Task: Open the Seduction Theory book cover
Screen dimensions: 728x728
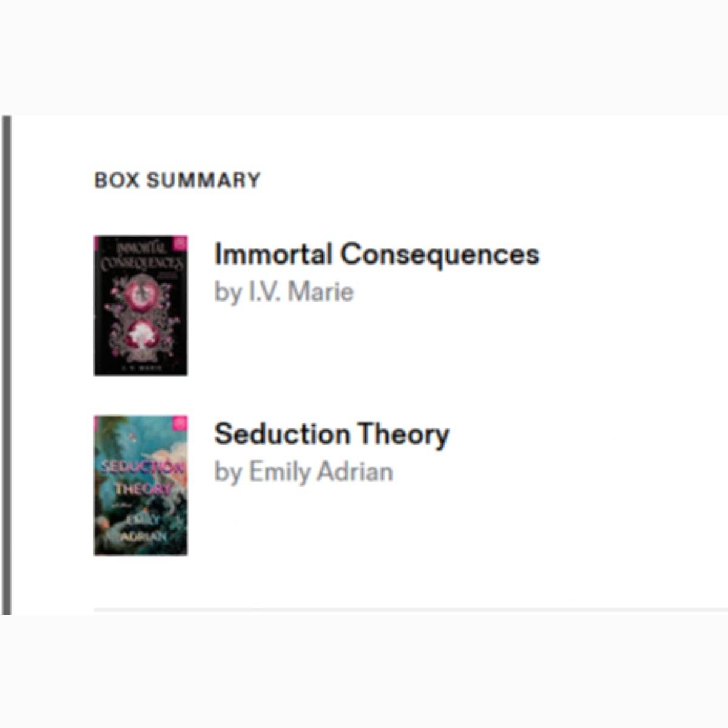Action: (141, 485)
